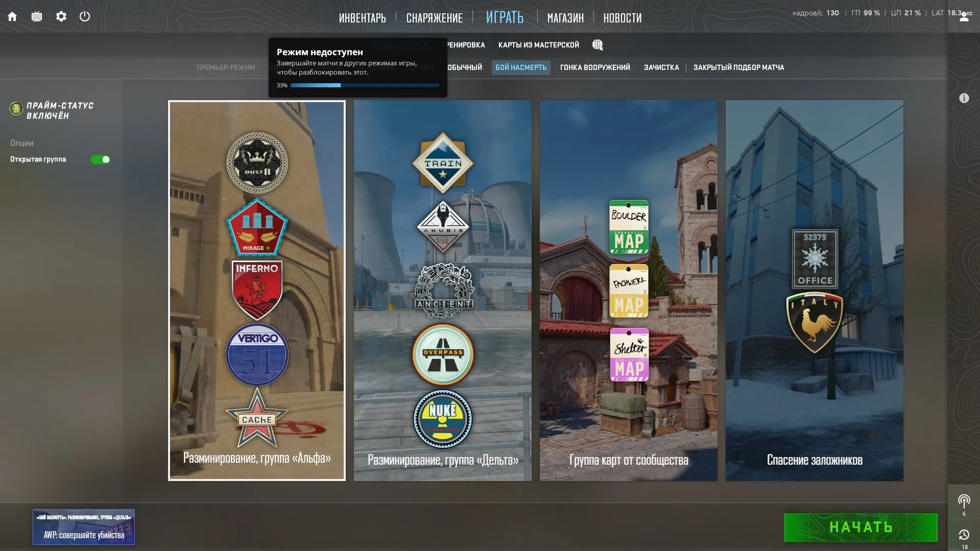Select the Vertigo map badge
The width and height of the screenshot is (980, 551).
257,354
